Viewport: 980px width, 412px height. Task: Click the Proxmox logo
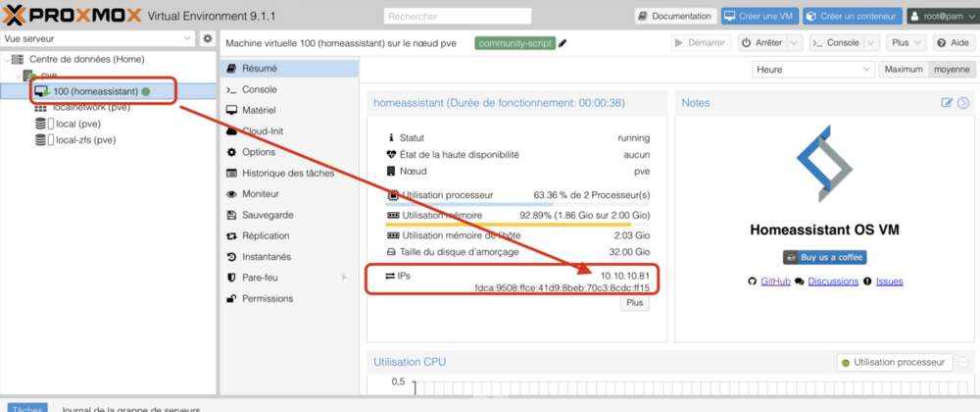pos(72,15)
